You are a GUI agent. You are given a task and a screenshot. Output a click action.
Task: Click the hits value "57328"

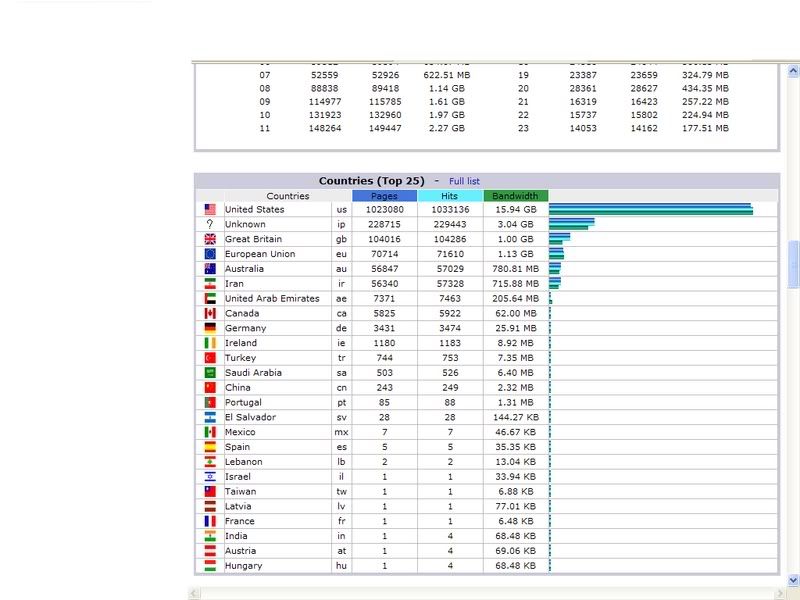pyautogui.click(x=450, y=284)
